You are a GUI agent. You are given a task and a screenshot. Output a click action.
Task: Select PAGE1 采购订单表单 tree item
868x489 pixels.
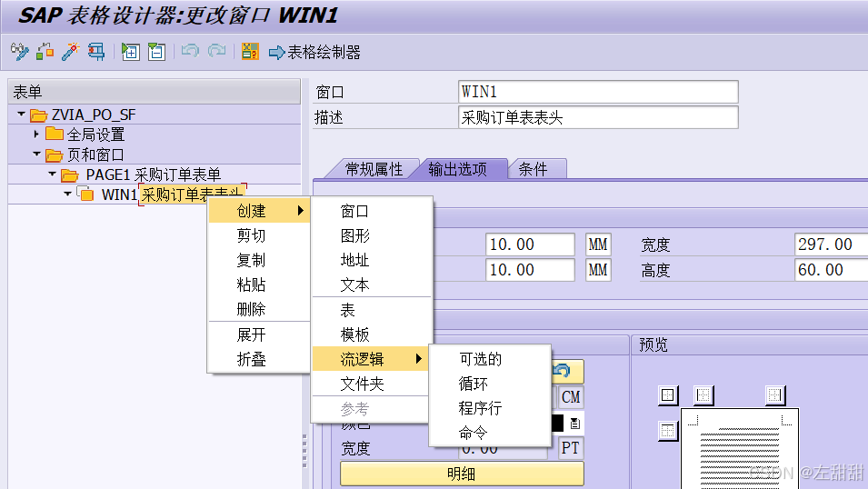pyautogui.click(x=154, y=175)
